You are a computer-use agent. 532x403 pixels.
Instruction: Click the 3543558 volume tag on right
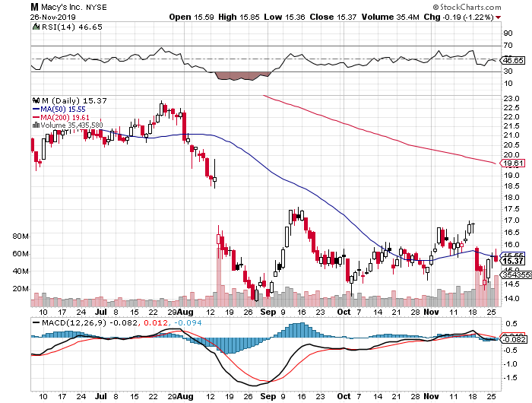click(x=516, y=274)
